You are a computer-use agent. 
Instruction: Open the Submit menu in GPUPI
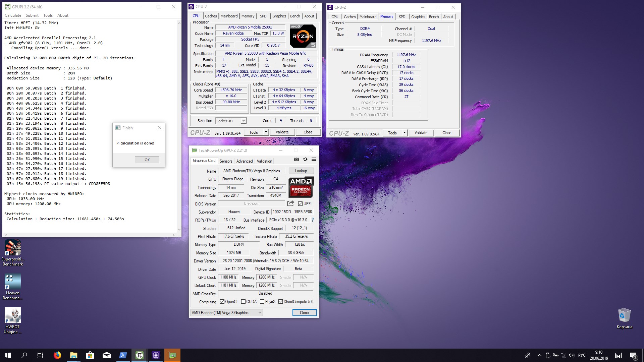(x=32, y=15)
